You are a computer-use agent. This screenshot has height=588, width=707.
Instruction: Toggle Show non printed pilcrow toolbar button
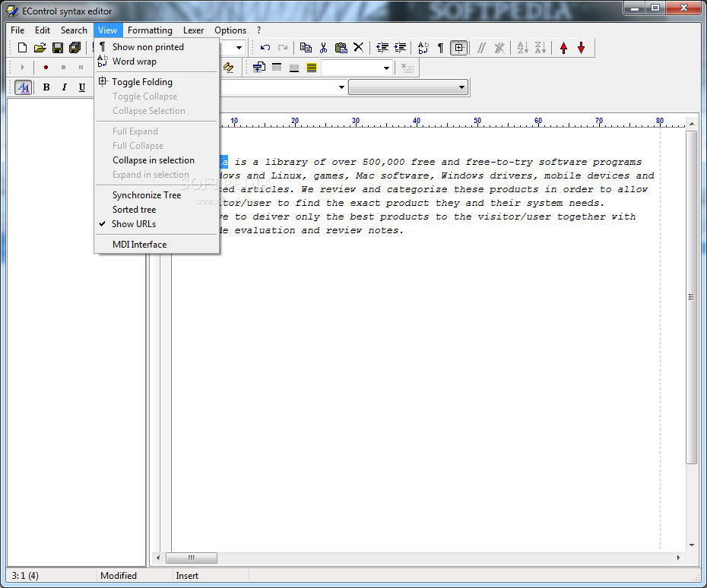point(440,47)
